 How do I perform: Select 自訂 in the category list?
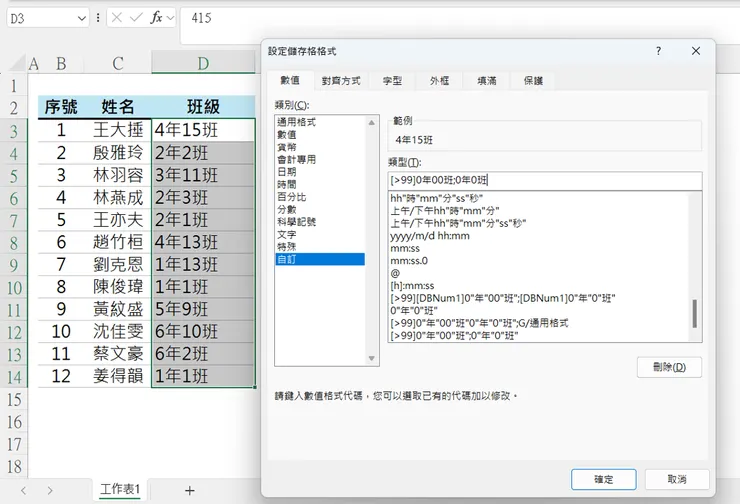coord(320,259)
